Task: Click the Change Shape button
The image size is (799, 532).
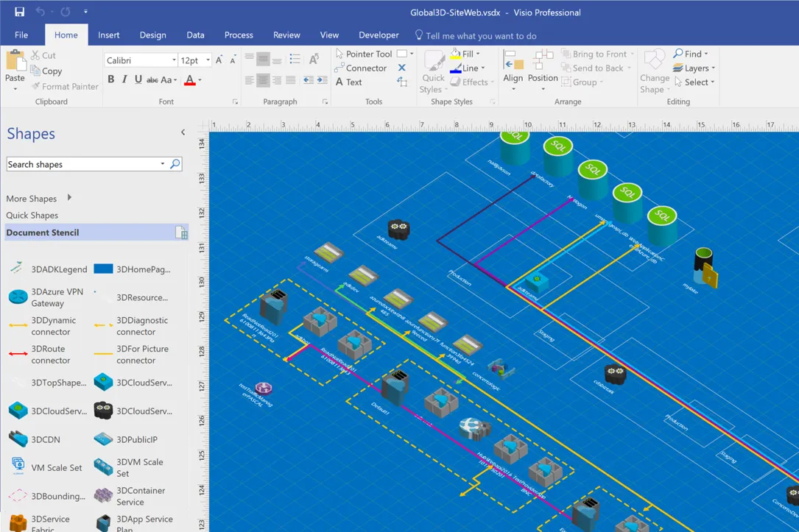Action: coord(654,72)
